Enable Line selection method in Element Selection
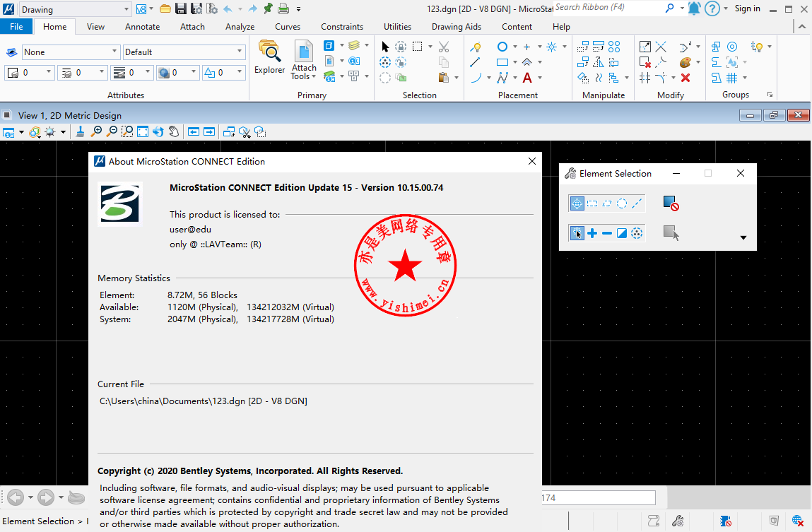The image size is (812, 532). (x=637, y=203)
